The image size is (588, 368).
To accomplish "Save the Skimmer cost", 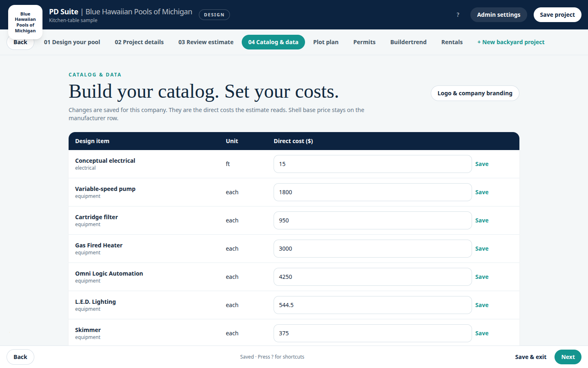I will pos(482,333).
